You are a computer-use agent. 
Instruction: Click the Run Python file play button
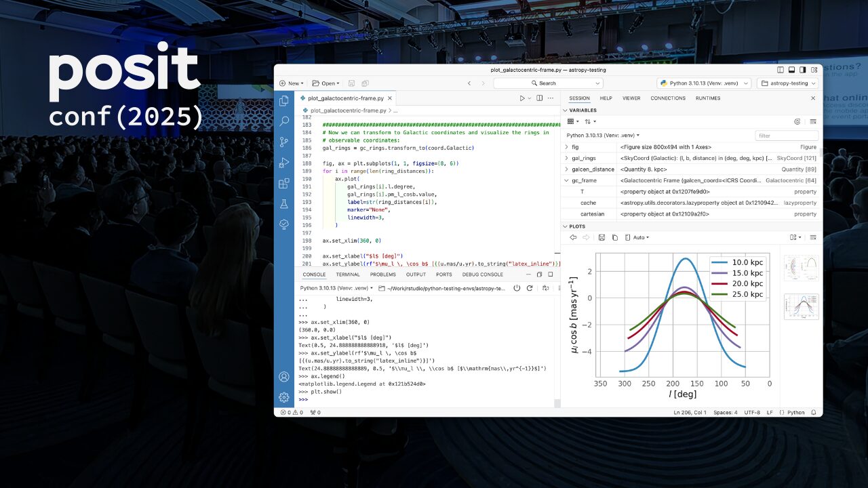tap(522, 98)
